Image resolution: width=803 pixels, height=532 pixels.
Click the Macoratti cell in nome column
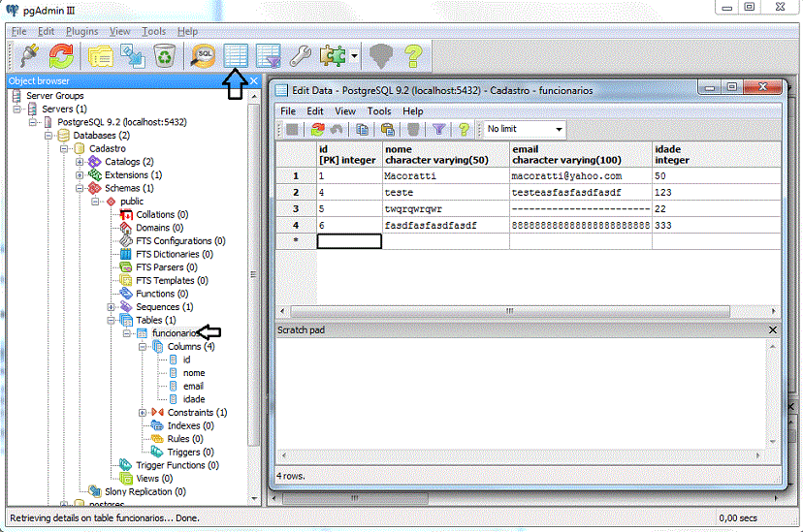pyautogui.click(x=445, y=176)
